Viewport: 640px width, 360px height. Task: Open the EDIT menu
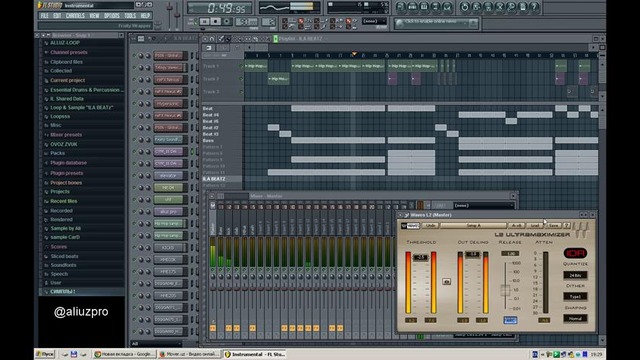tap(57, 16)
